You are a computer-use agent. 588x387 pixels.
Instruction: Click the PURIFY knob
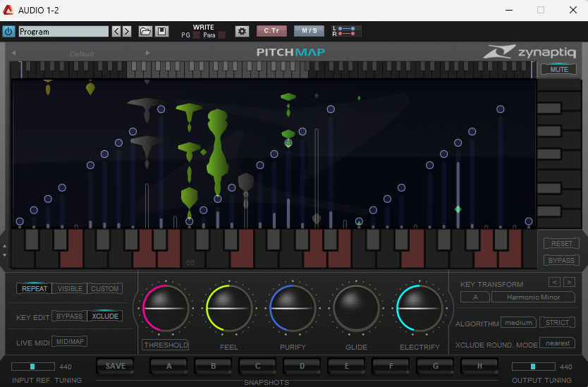pyautogui.click(x=293, y=308)
